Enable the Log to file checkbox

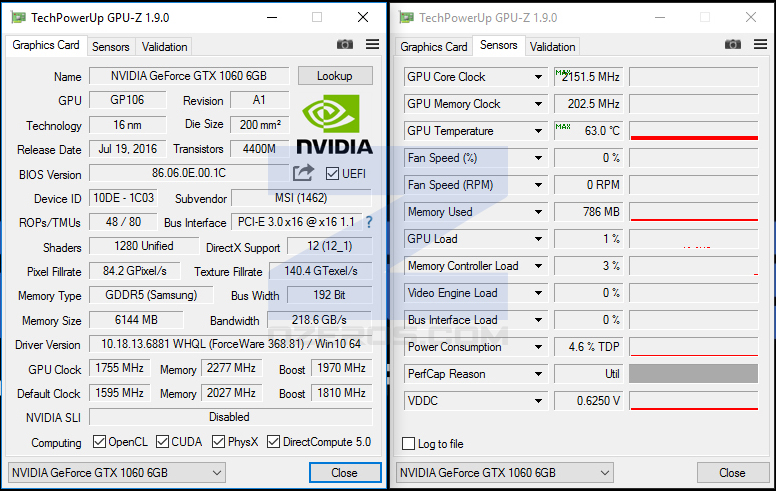tap(408, 443)
